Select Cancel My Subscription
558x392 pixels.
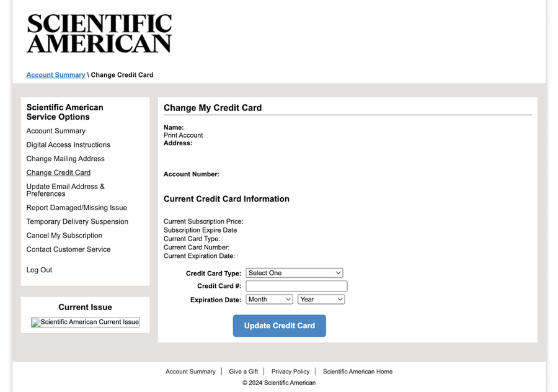(x=64, y=235)
